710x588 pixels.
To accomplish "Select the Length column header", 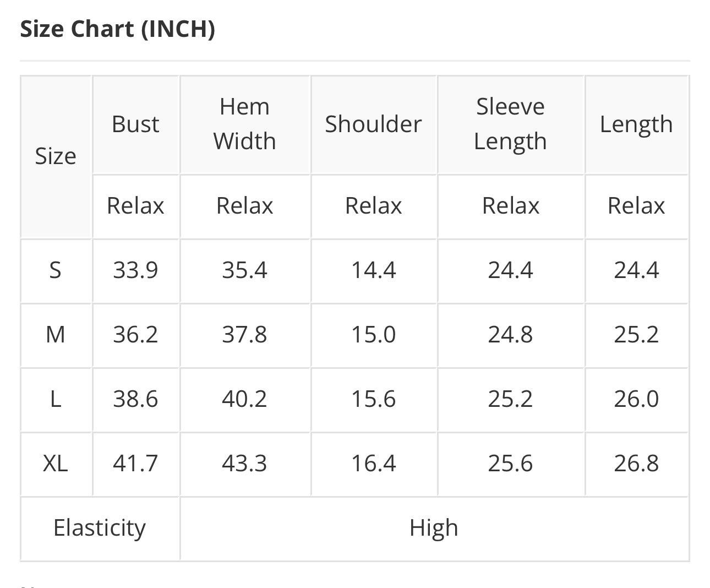I will coord(636,124).
